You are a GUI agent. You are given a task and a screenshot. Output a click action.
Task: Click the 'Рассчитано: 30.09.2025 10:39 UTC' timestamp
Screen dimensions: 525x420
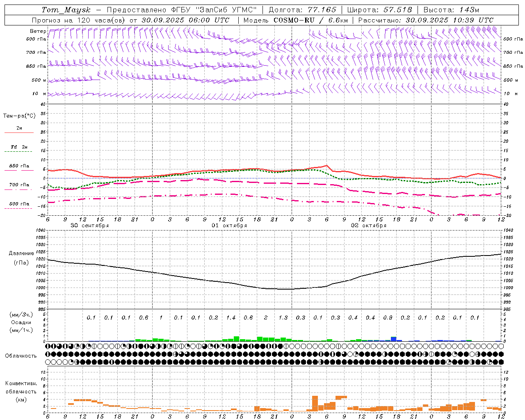426,20
